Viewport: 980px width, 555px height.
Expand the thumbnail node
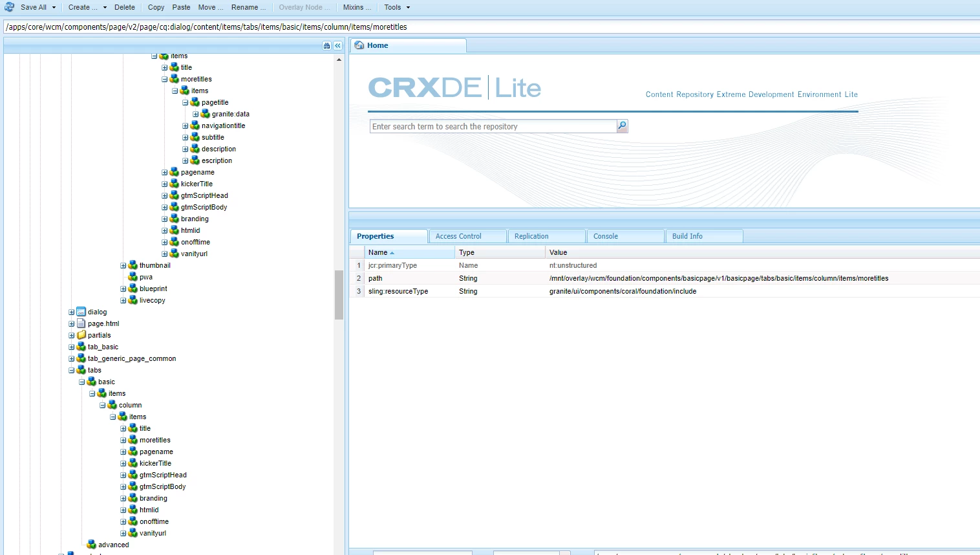coord(123,265)
